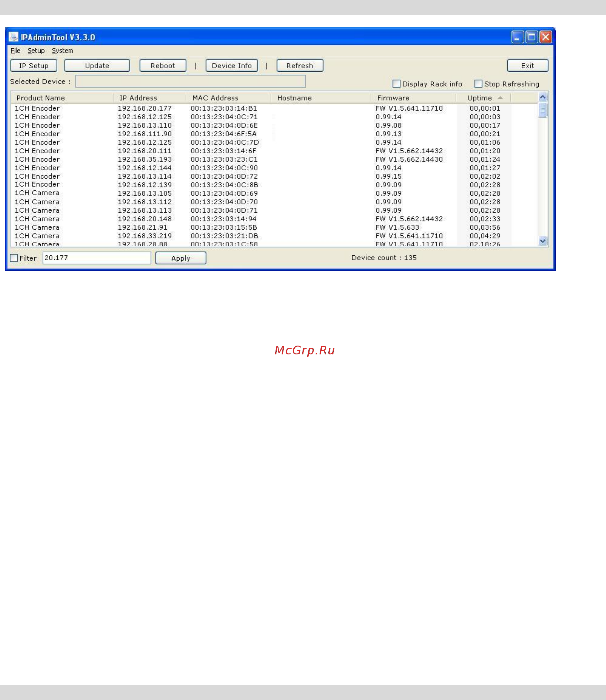Close the IPAdminTool window
Image resolution: width=606 pixels, height=700 pixels.
[x=546, y=37]
